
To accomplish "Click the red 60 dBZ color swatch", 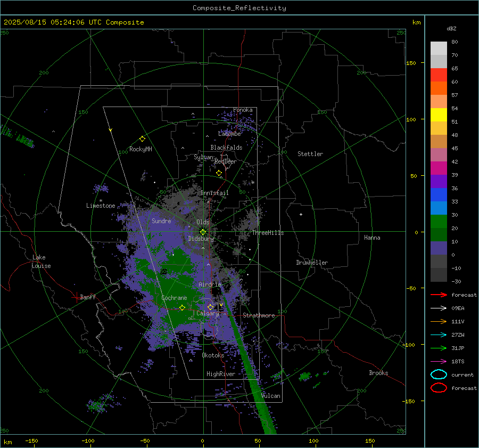I will [x=439, y=75].
